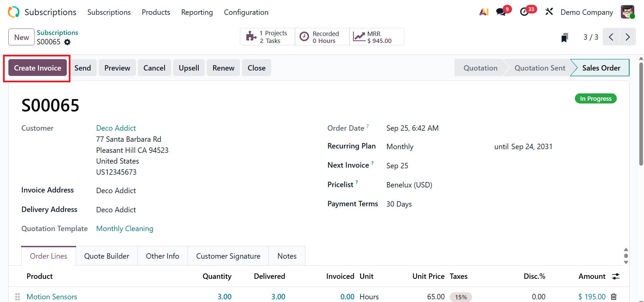The image size is (644, 302).
Task: Open the AI assistant icon
Action: (484, 12)
